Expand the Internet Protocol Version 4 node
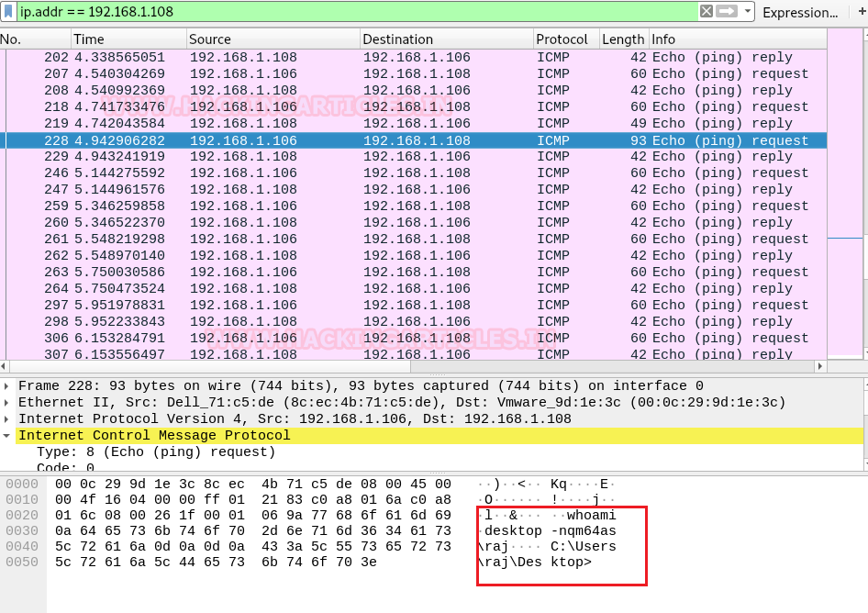 (x=6, y=419)
